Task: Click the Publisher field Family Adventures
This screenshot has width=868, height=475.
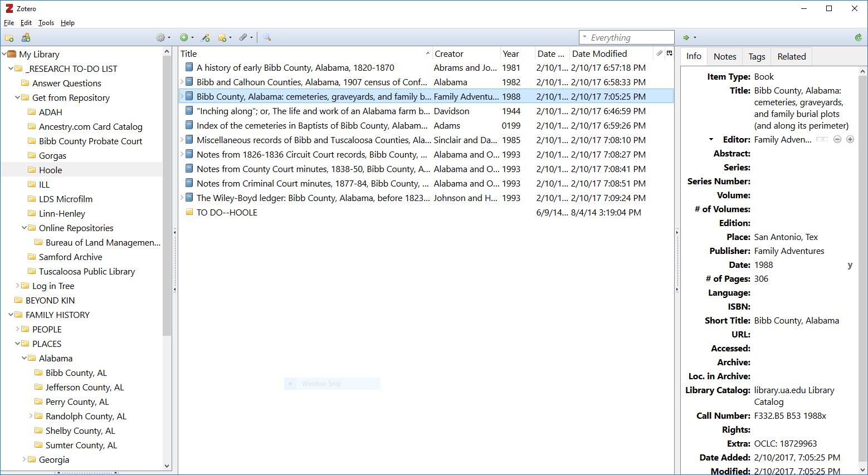Action: (789, 251)
